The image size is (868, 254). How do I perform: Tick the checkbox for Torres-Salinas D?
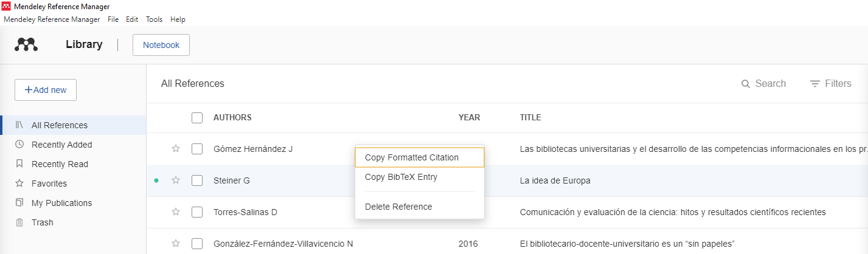coord(197,212)
